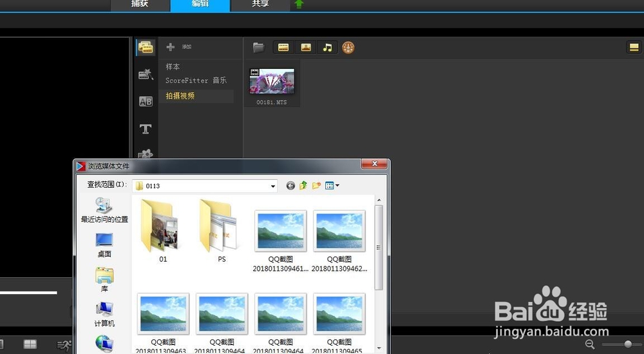The width and height of the screenshot is (644, 354).
Task: Open the AB Transitions panel icon
Action: tap(146, 101)
